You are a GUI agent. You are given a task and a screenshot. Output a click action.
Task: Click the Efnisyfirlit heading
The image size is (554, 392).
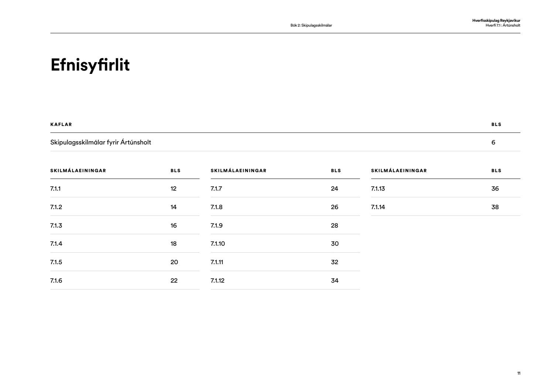[90, 65]
